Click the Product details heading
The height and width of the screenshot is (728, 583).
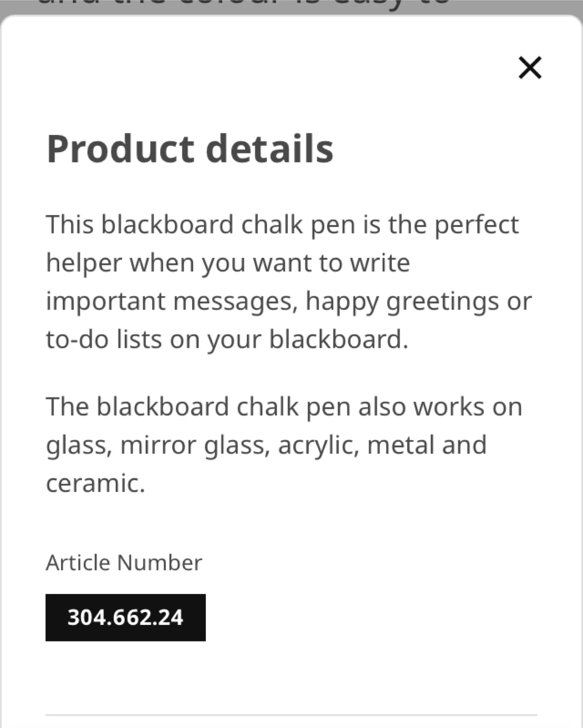pos(190,149)
